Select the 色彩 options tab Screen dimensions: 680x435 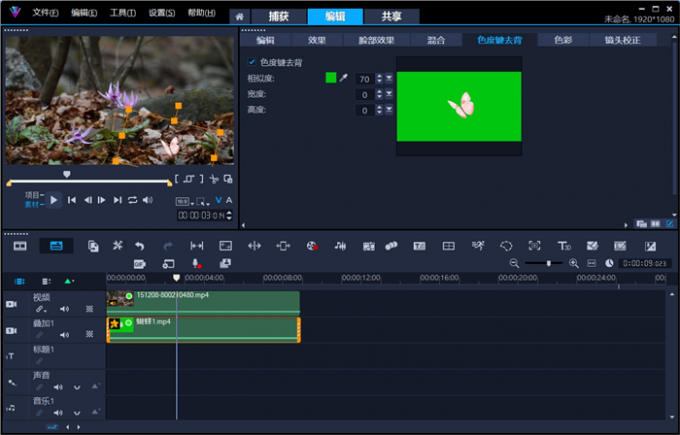[x=563, y=40]
